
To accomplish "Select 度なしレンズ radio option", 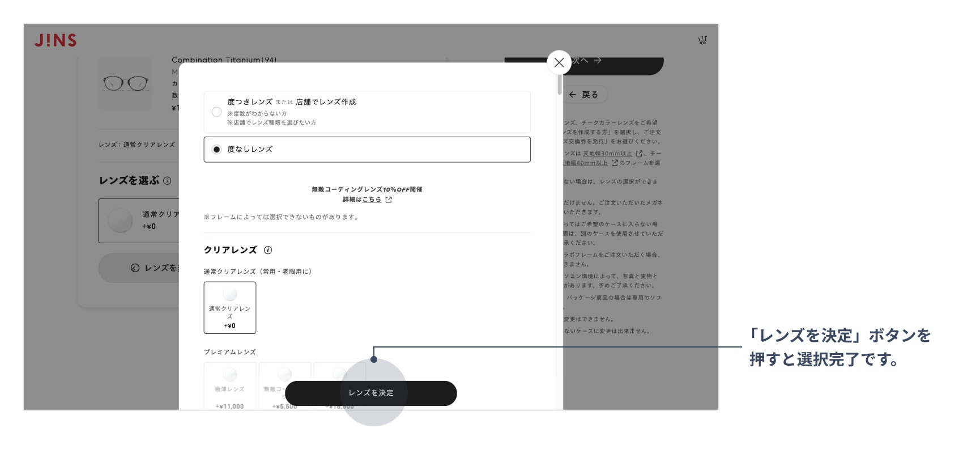I will (x=216, y=150).
